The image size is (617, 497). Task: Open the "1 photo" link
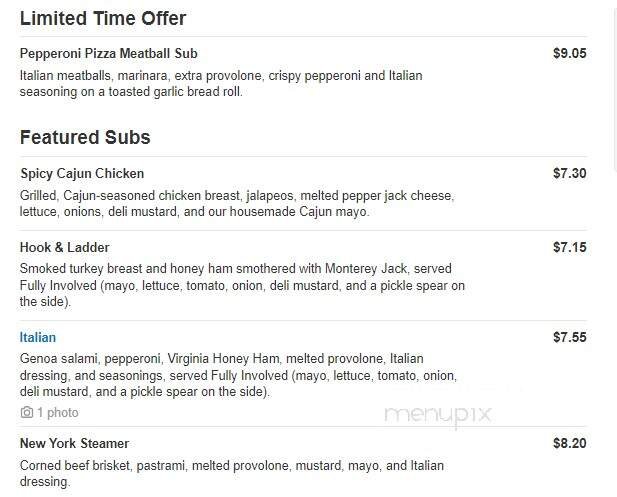[x=57, y=413]
